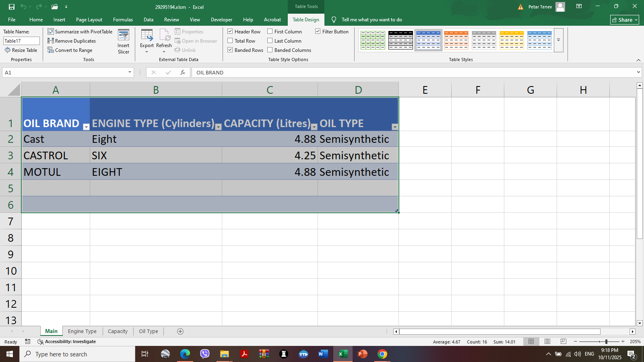
Task: Open the Name Box dropdown arrow
Action: click(130, 72)
